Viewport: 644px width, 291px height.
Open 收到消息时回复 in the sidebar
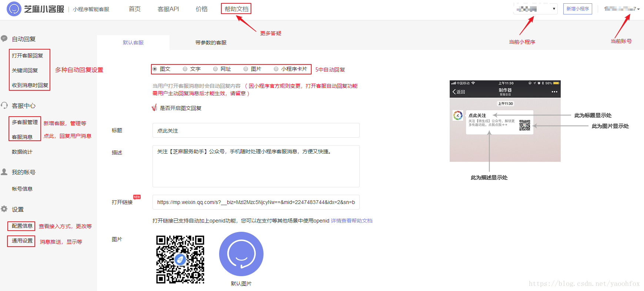coord(30,85)
